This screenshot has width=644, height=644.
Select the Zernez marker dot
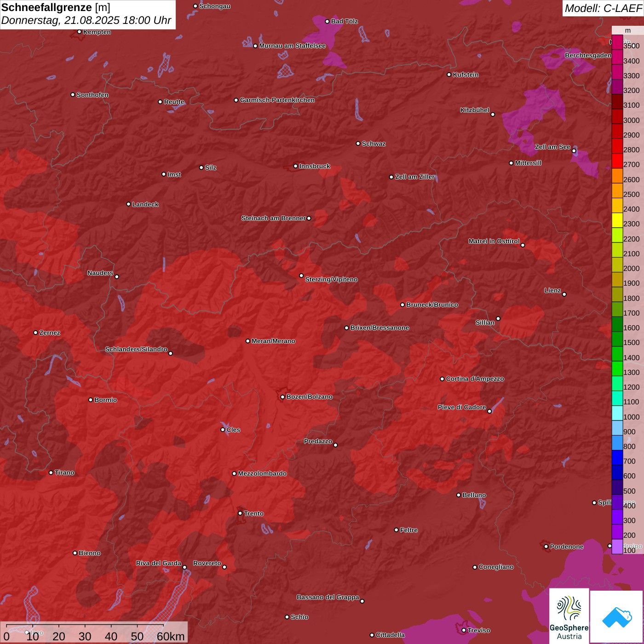point(36,333)
